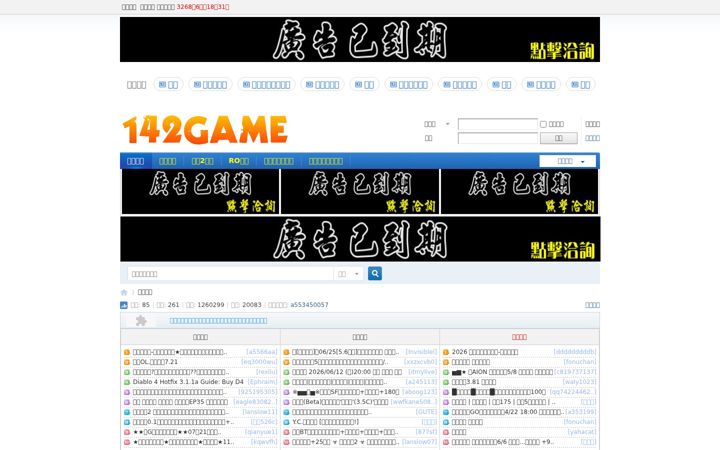Click the blue magnifier search button
The image size is (720, 450).
coord(375,274)
